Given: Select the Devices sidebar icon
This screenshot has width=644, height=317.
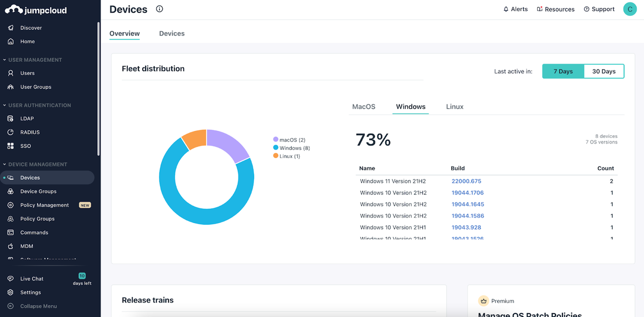Looking at the screenshot, I should 11,178.
